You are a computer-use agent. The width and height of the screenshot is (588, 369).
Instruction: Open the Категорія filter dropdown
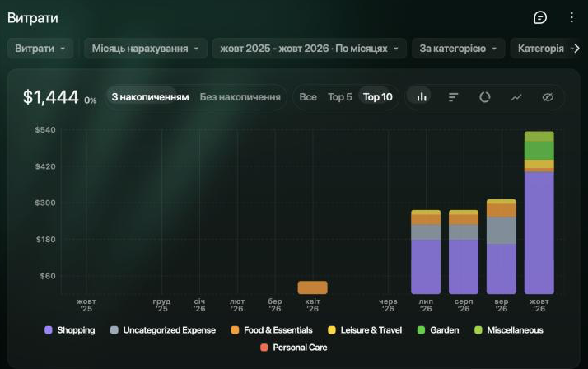[x=541, y=49]
